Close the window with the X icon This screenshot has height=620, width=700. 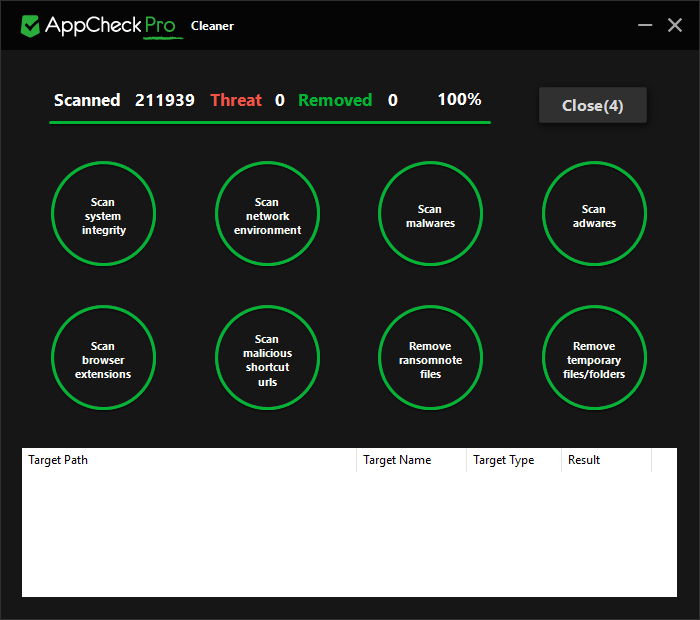(675, 25)
